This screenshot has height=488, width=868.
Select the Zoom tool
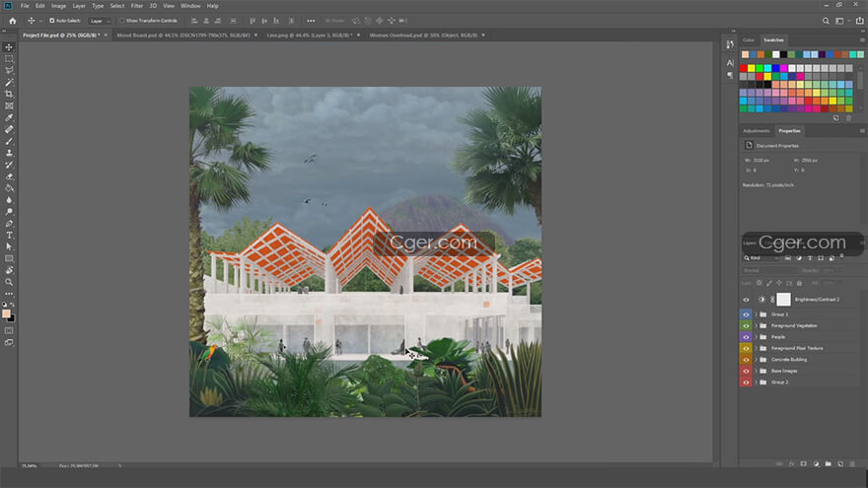9,282
